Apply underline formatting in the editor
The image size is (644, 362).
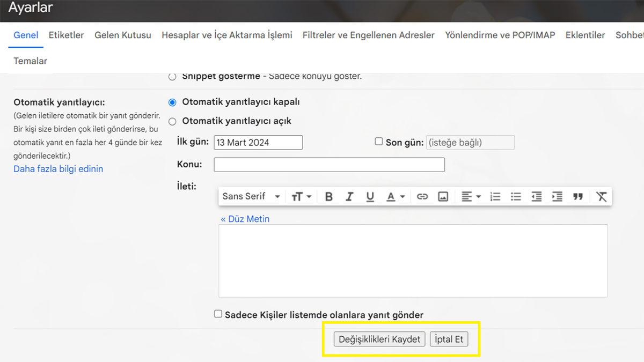pyautogui.click(x=370, y=196)
